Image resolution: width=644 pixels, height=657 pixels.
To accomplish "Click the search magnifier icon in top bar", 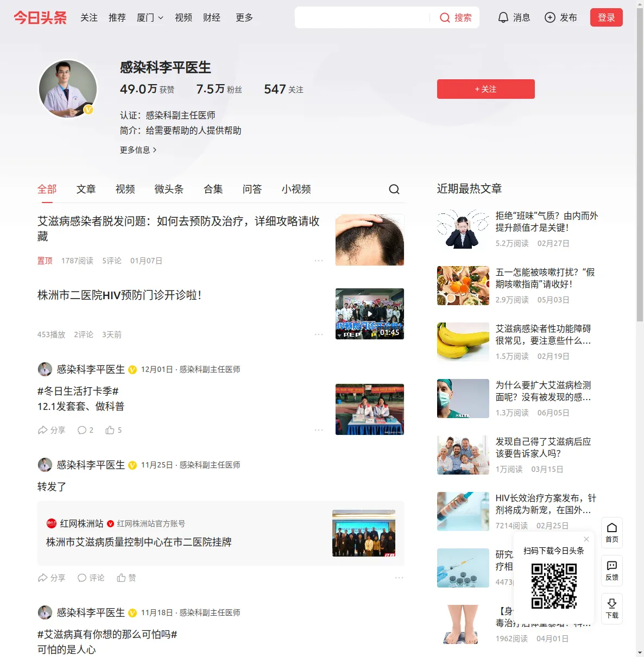I will 445,18.
